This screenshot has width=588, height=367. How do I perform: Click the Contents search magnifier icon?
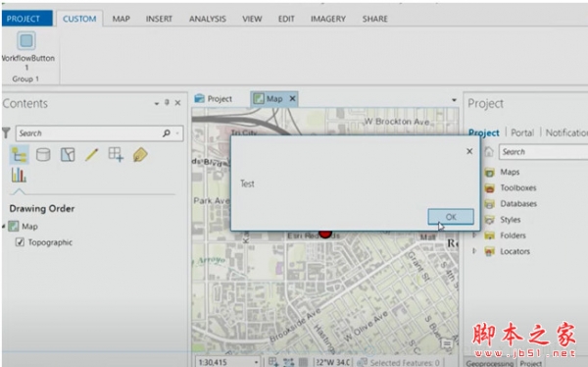tap(167, 133)
